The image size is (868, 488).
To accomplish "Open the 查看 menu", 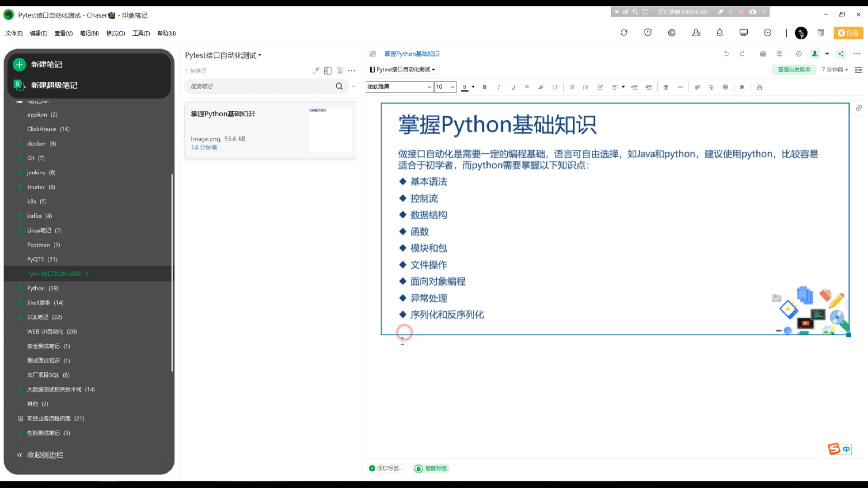I will (x=63, y=33).
